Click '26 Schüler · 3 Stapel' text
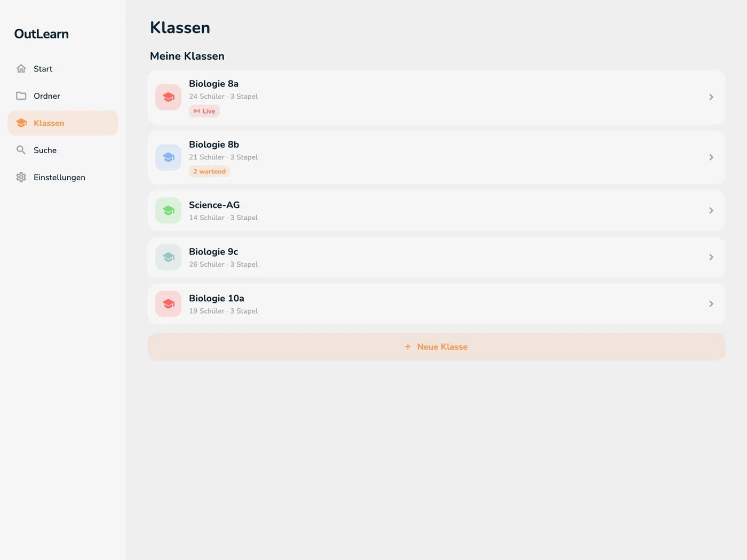Viewport: 747px width, 560px height. [x=223, y=265]
